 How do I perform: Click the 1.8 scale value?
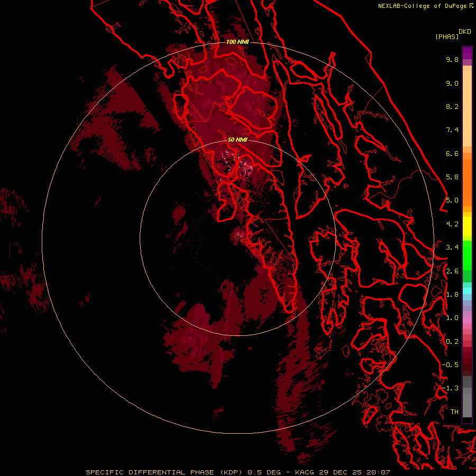click(x=452, y=295)
